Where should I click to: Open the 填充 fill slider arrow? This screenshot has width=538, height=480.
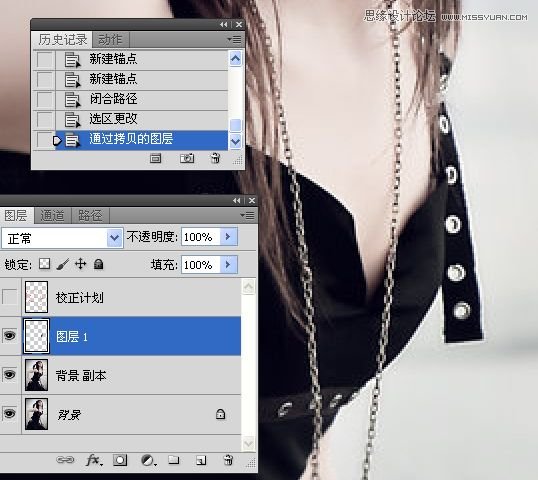coord(228,265)
